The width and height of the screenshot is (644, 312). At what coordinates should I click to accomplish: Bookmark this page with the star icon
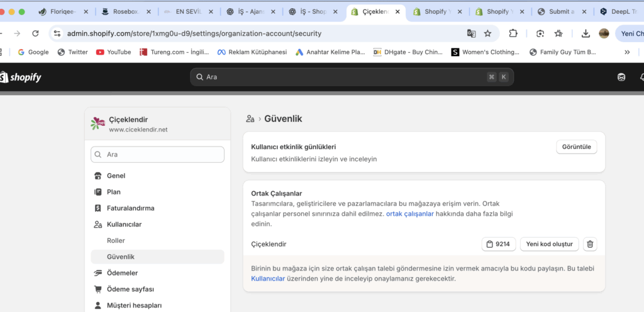[487, 34]
